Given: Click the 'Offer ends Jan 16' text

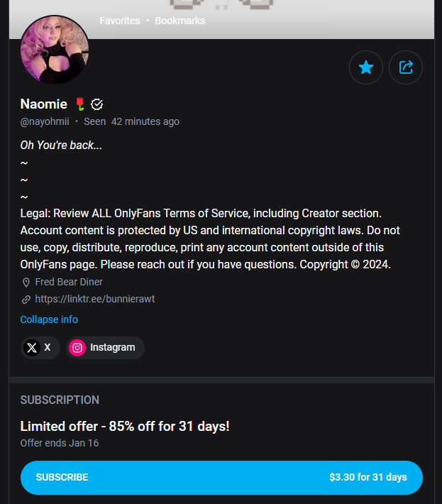Looking at the screenshot, I should pos(60,443).
